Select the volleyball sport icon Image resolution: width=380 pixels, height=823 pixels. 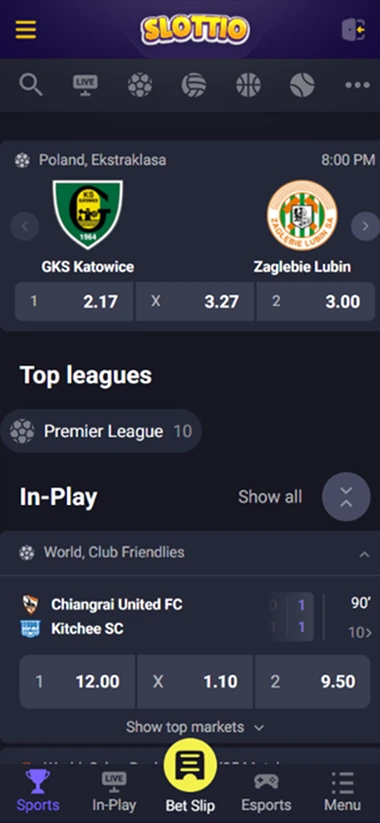coord(194,85)
